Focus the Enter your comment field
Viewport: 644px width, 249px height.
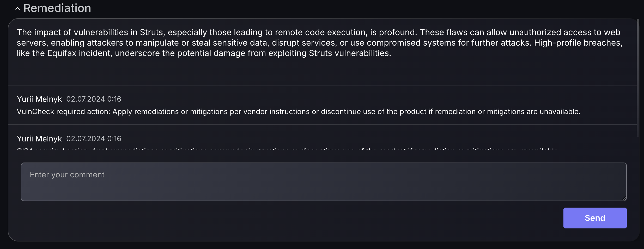324,182
